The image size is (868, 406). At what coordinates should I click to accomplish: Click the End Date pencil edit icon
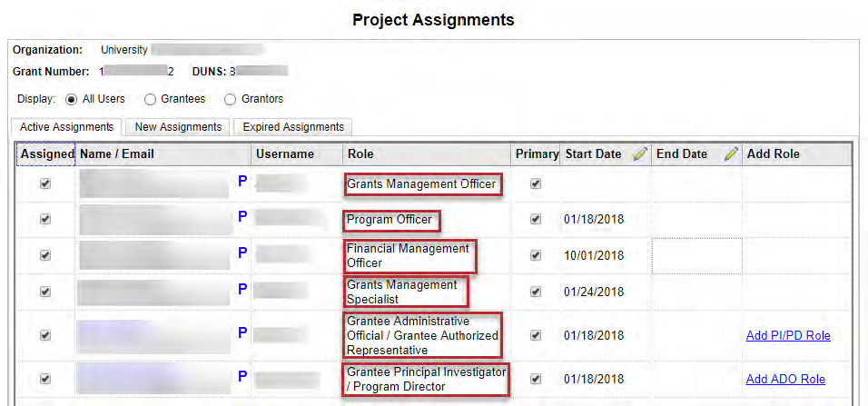tap(731, 154)
